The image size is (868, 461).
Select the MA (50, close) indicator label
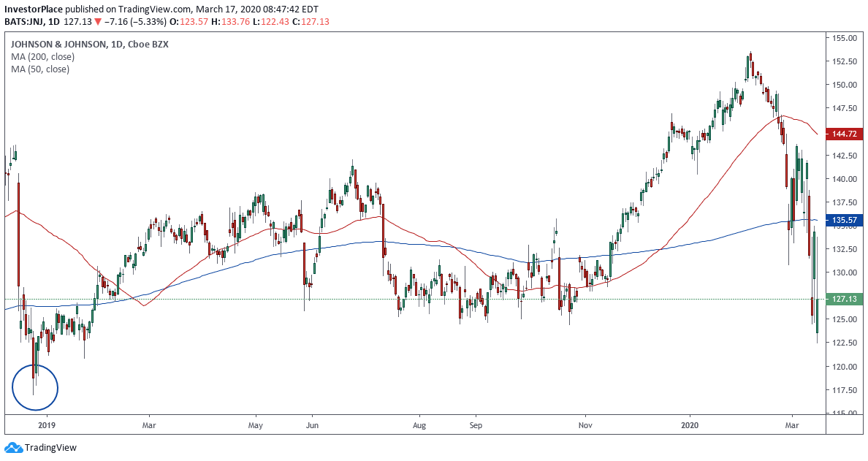coord(40,69)
